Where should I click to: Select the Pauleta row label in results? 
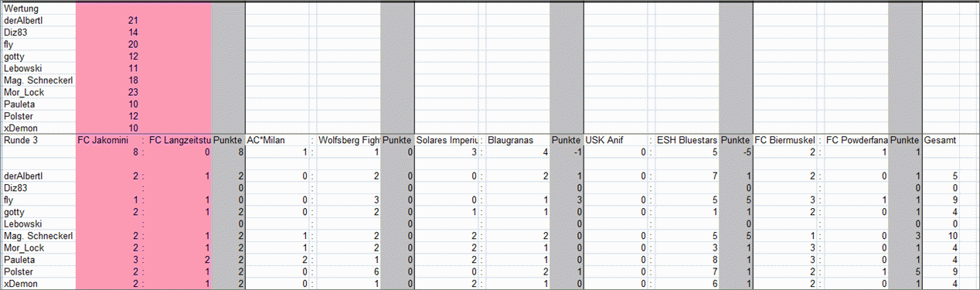(x=19, y=260)
